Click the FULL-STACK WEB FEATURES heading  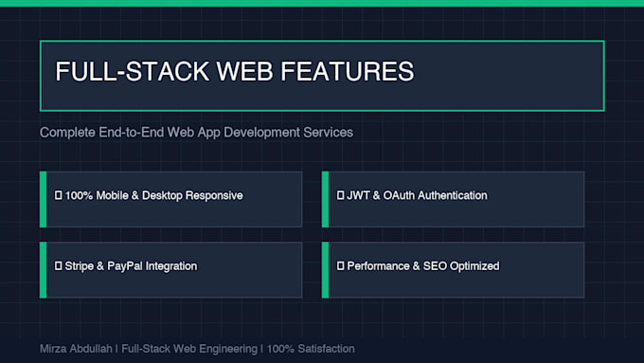pos(235,71)
